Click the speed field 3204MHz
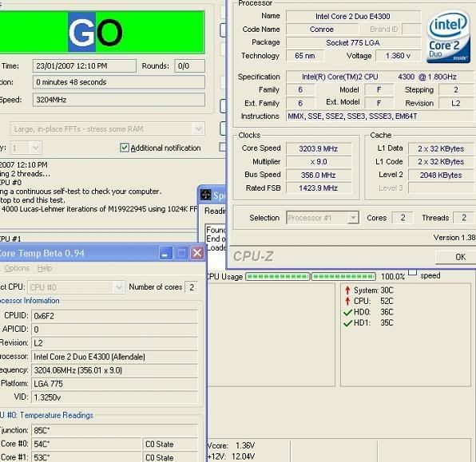 119,100
